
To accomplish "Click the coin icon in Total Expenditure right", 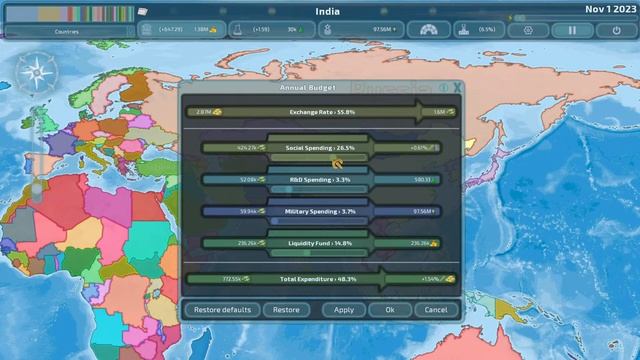I will click(450, 279).
